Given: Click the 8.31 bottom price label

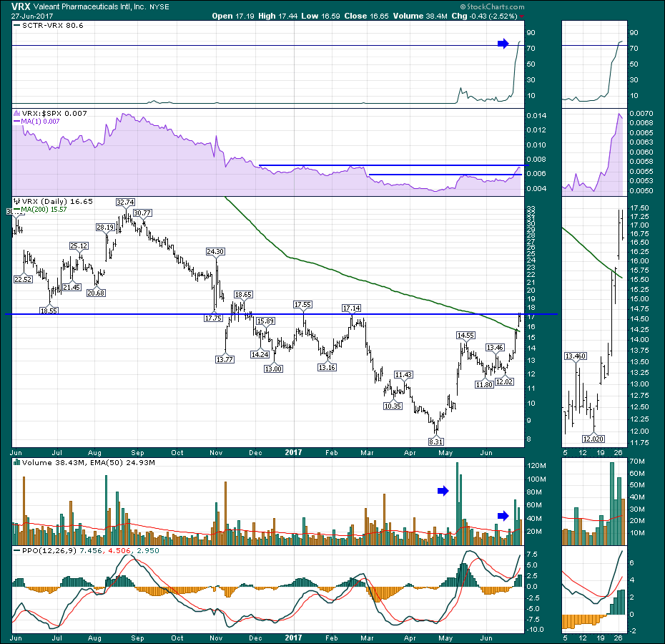Looking at the screenshot, I should (x=436, y=442).
